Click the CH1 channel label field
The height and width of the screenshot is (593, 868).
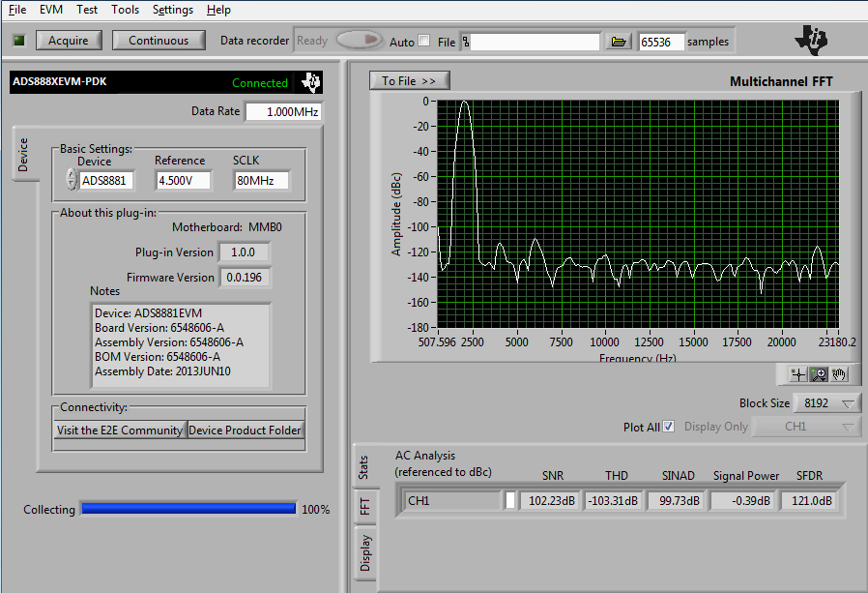(x=452, y=500)
